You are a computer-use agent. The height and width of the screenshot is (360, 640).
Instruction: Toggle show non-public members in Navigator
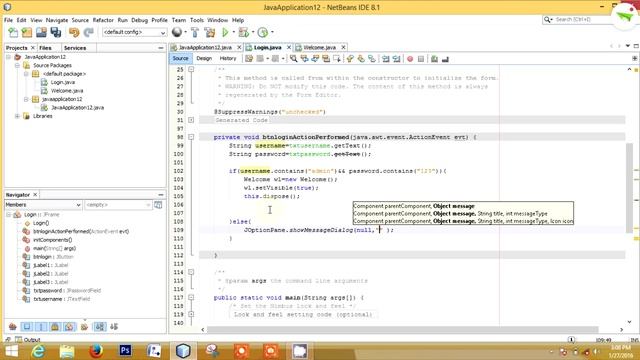(55, 327)
